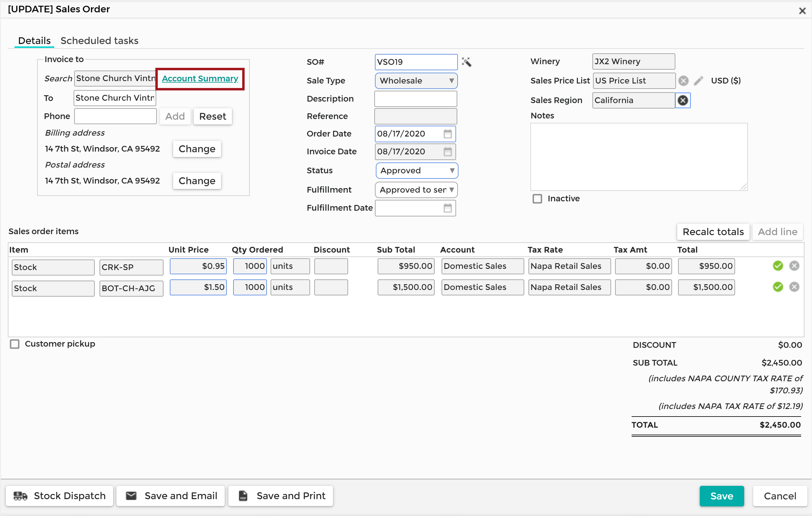812x516 pixels.
Task: Click Save and Email
Action: 171,496
